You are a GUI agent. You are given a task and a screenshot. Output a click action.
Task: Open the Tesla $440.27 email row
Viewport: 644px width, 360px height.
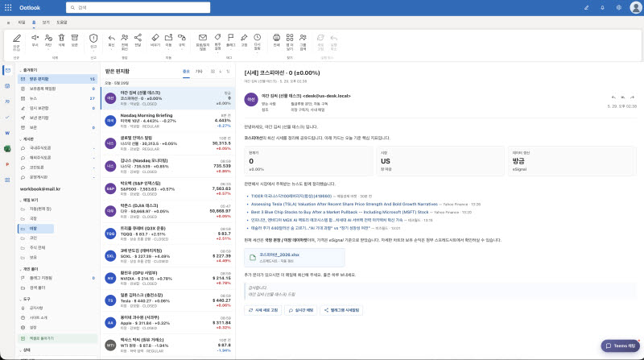tap(168, 300)
